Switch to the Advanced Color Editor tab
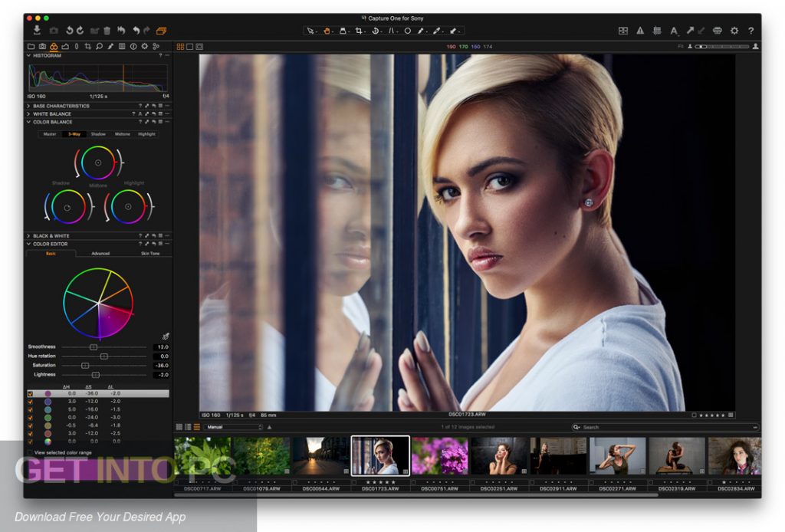Screen dimensions: 785x532 (x=100, y=254)
